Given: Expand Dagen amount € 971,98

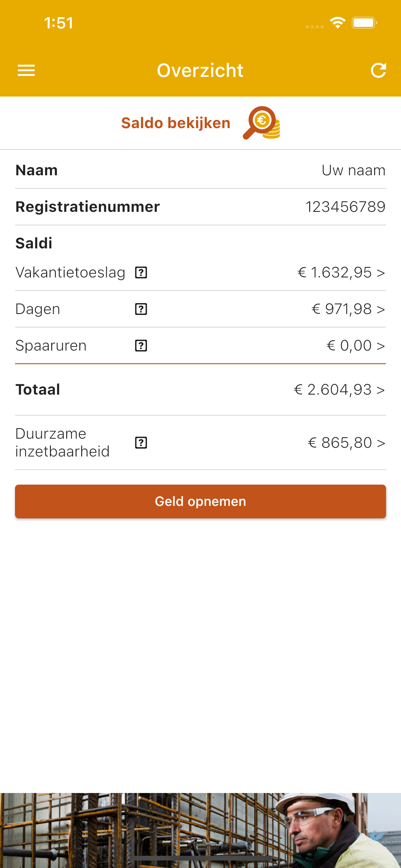Looking at the screenshot, I should click(348, 309).
